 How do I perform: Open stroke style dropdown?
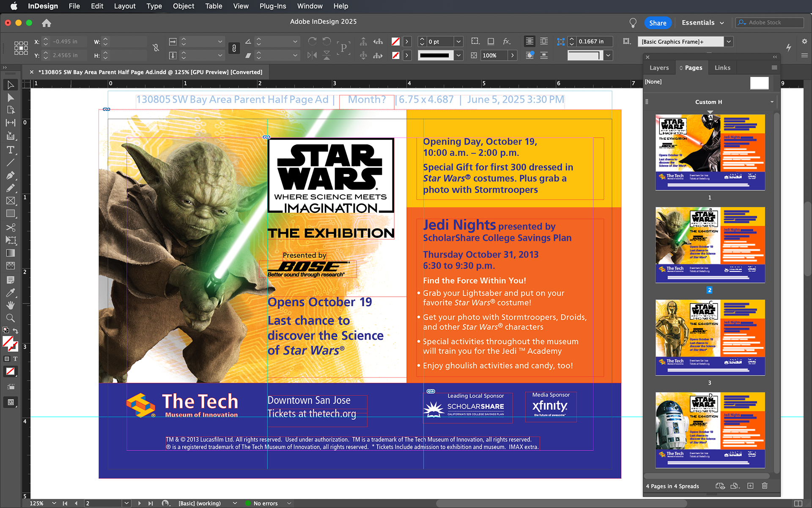click(458, 55)
